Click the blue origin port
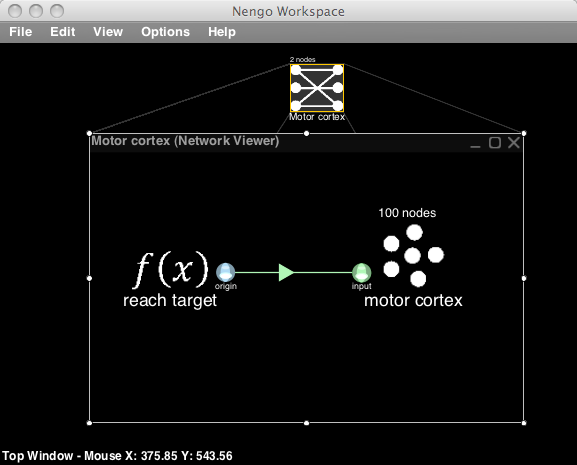Viewport: 577px width, 465px height. 225,273
